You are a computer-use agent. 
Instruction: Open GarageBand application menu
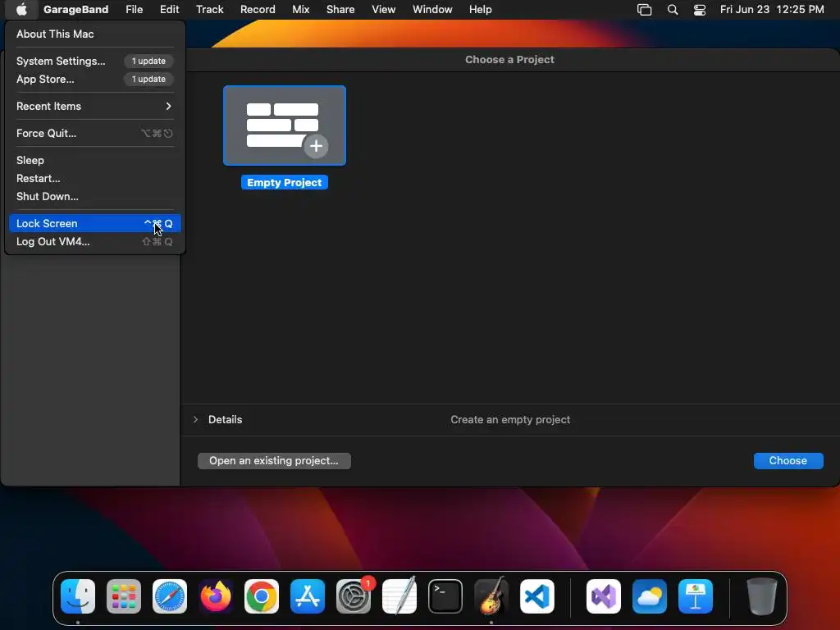75,9
